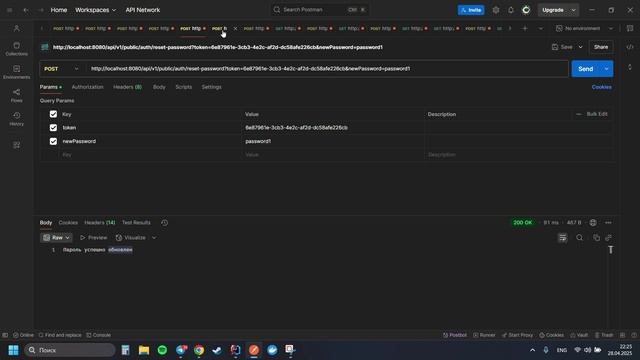Click the Invite button
This screenshot has width=640, height=360.
coord(471,10)
